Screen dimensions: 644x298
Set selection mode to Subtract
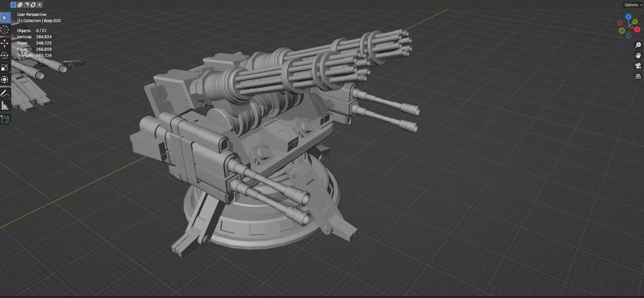(27, 5)
